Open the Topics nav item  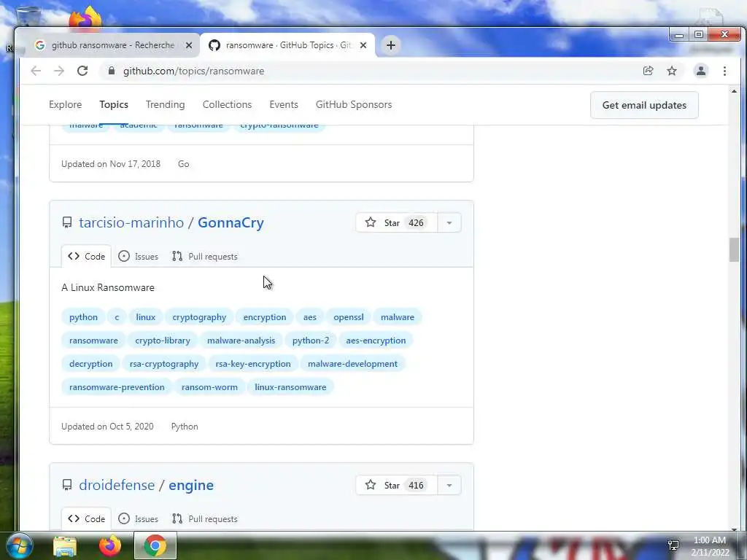point(114,105)
